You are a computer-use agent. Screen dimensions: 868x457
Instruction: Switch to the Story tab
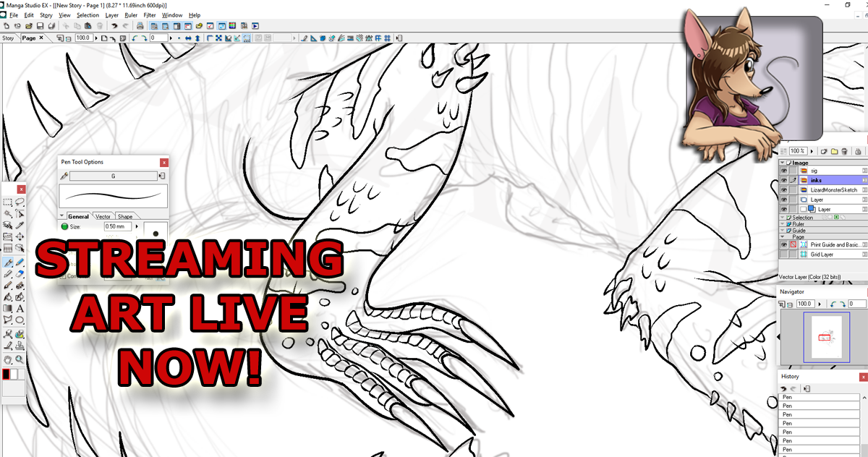point(9,38)
